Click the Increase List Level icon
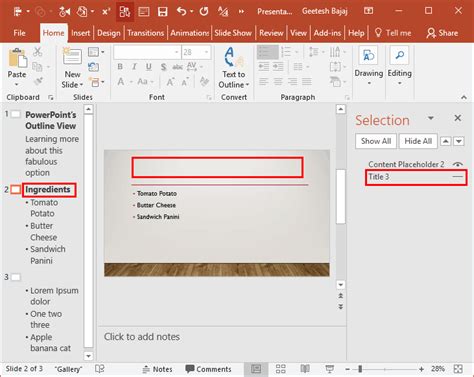The height and width of the screenshot is (377, 474). [x=278, y=67]
